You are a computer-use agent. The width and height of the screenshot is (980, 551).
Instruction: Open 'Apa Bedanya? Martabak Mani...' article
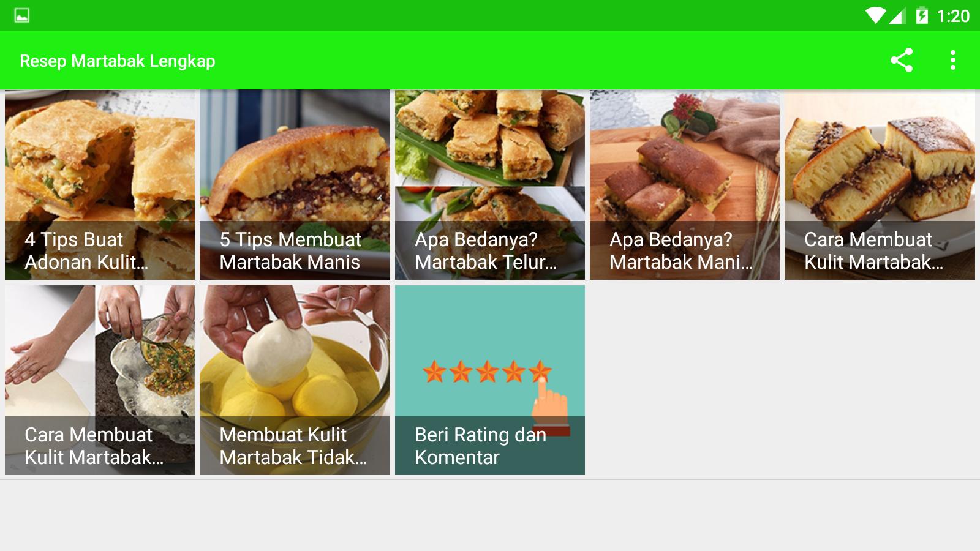click(685, 185)
